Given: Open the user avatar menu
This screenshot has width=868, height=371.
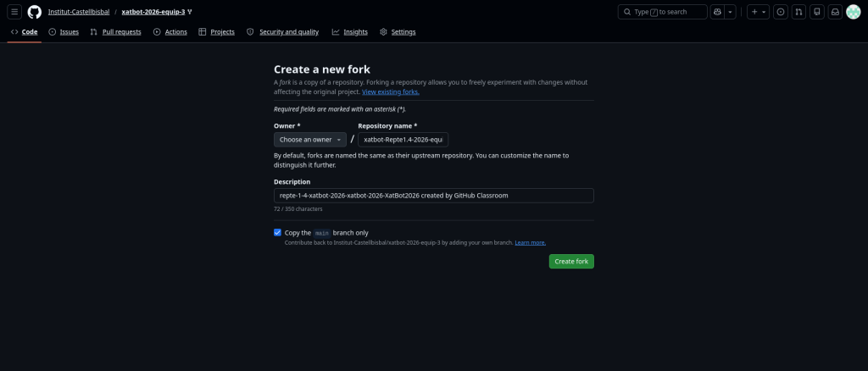Looking at the screenshot, I should [x=854, y=12].
